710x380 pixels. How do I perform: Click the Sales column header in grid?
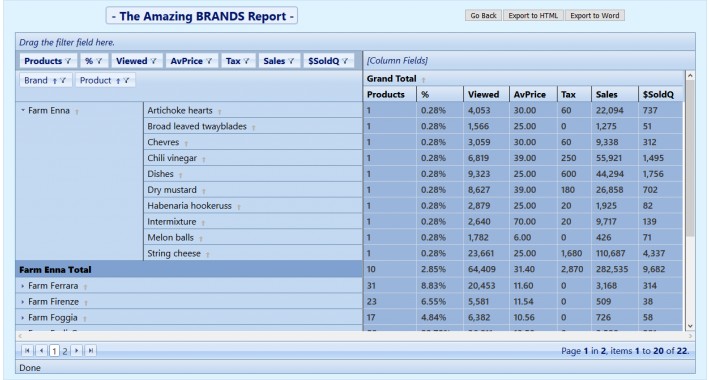pos(614,94)
